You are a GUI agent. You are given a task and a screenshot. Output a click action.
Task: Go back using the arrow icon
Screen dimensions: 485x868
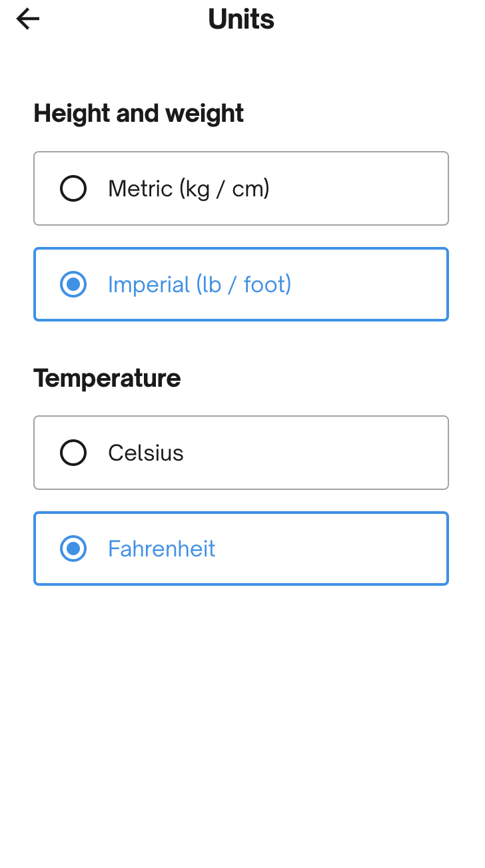[28, 19]
